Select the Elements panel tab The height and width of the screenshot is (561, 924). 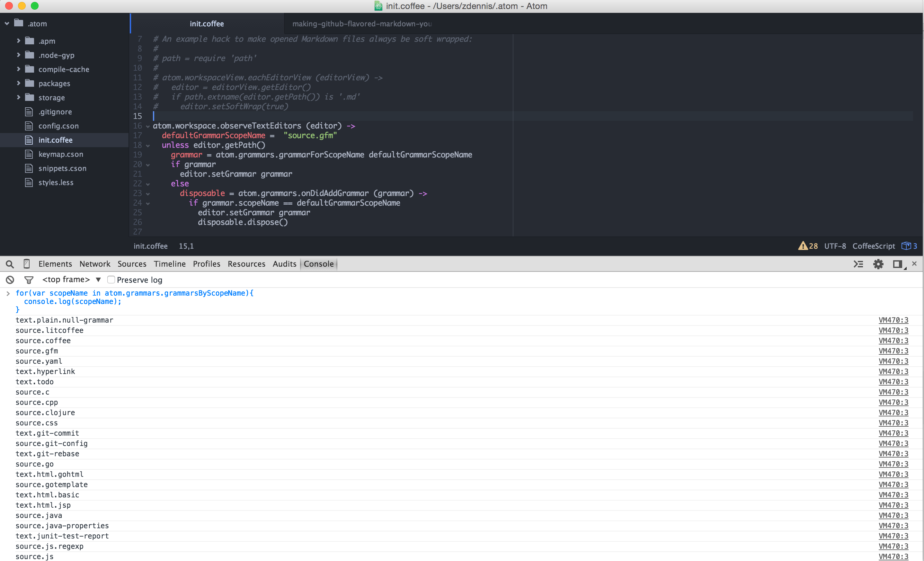pos(56,264)
